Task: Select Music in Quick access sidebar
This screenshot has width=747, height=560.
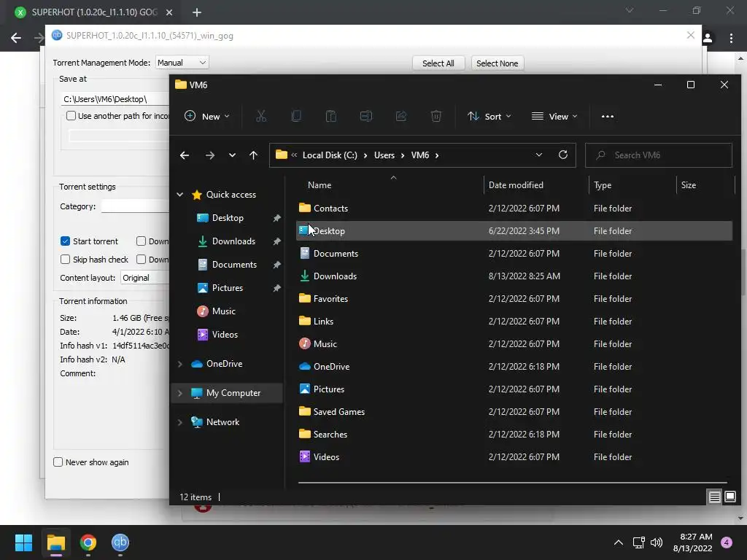Action: click(223, 311)
